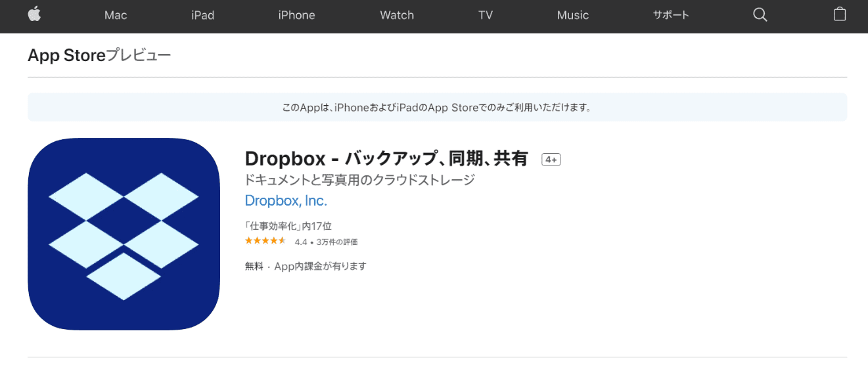This screenshot has height=375, width=868.
Task: Click the iPhoneおよびiPadのApp Store availability banner
Action: (437, 107)
